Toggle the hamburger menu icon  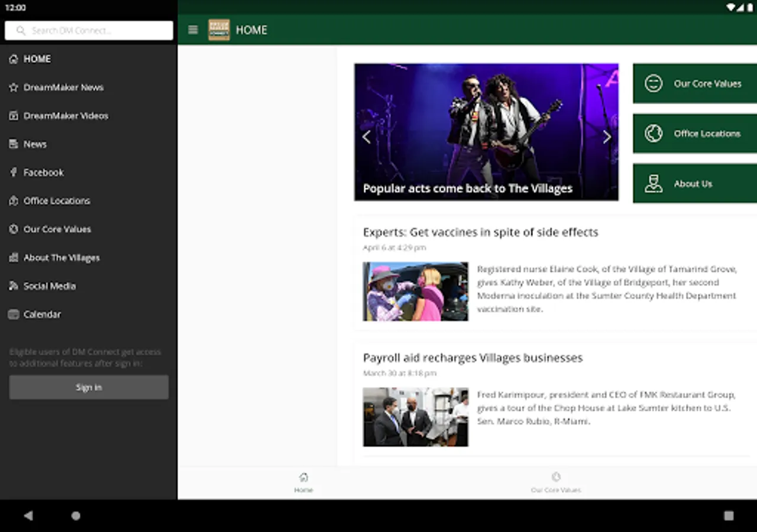[x=193, y=30]
